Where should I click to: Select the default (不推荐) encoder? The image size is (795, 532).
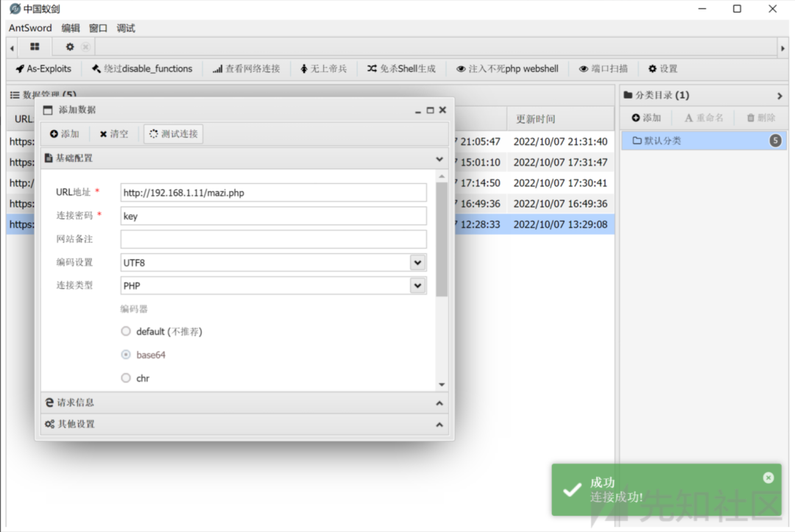[126, 331]
